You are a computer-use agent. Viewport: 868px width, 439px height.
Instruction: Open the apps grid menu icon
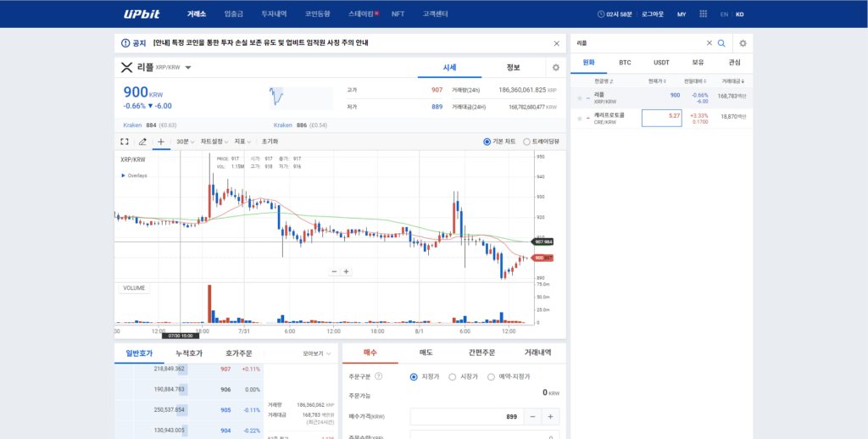[x=703, y=14]
